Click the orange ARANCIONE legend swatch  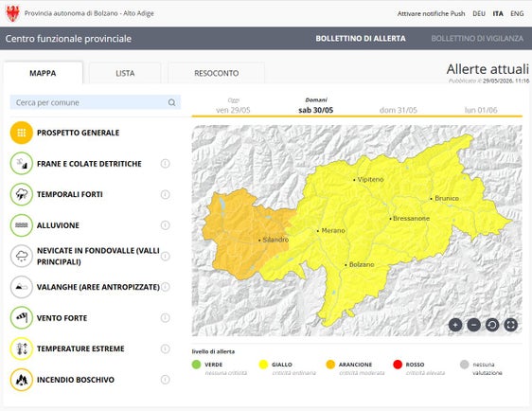pos(330,365)
